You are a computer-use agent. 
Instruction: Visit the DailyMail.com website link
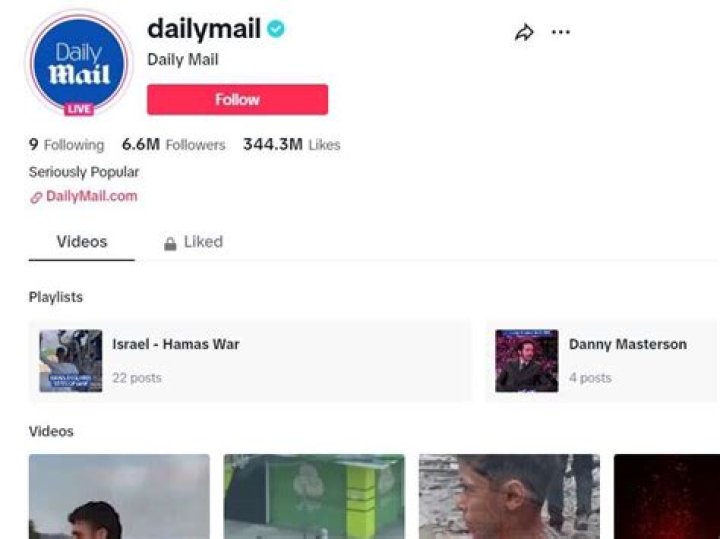coord(91,196)
